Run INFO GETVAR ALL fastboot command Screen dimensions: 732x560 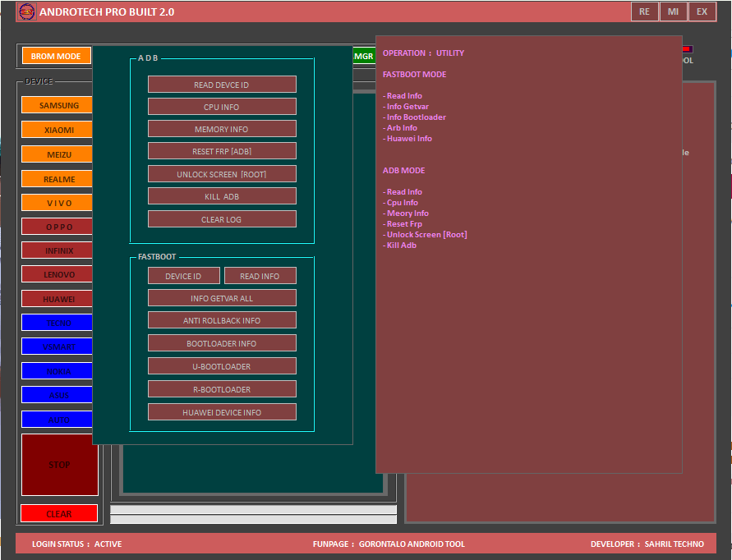coord(222,297)
